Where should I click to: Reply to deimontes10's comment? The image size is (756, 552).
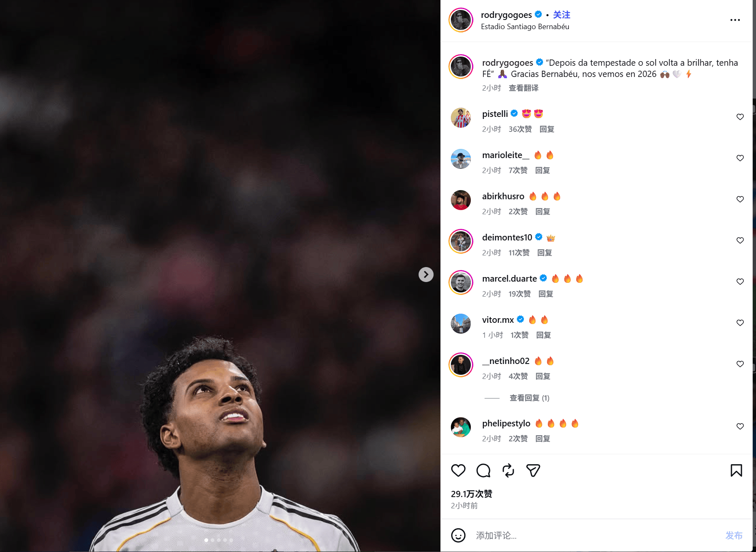(545, 253)
